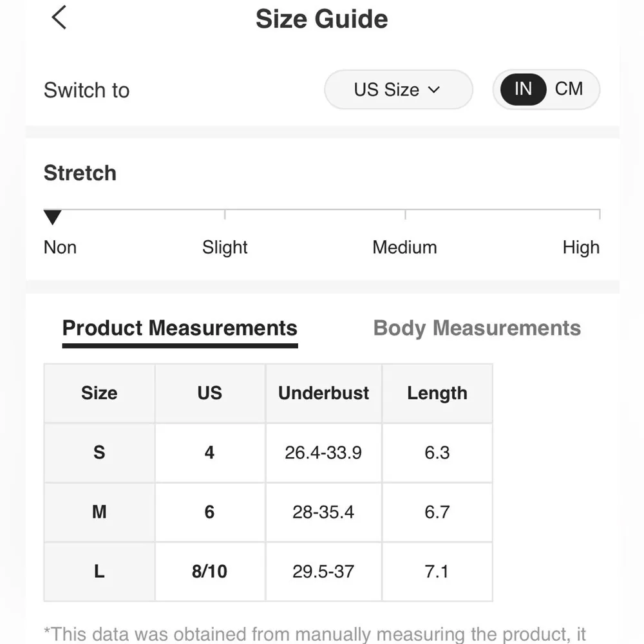
Task: Click the size S row cell
Action: (x=99, y=453)
